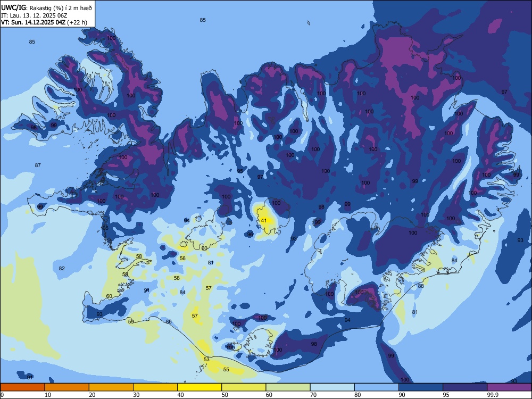Click the '56' humidity value on the map

coord(182,259)
